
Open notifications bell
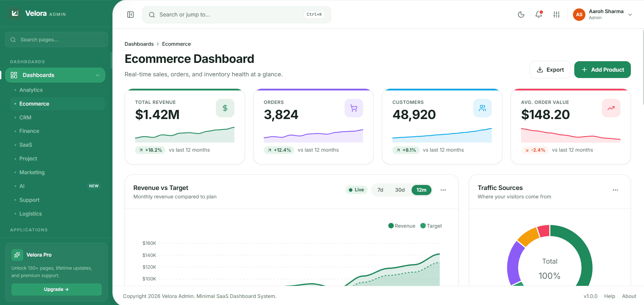pos(539,14)
